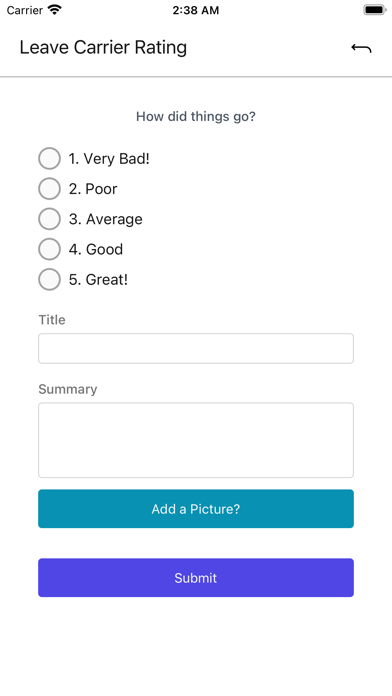392x696 pixels.
Task: Tap the 'Title' field label
Action: pyautogui.click(x=52, y=320)
